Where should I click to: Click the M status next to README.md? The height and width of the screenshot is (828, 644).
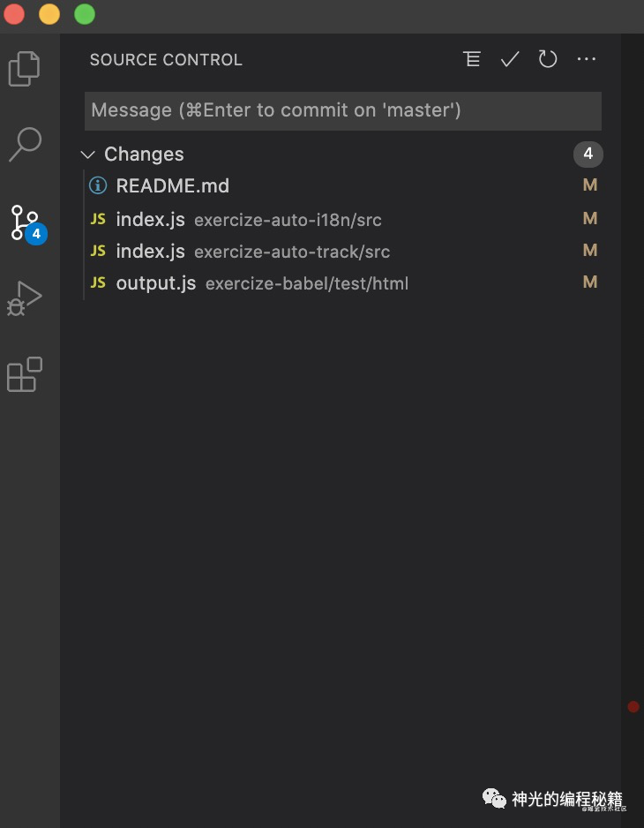tap(590, 185)
